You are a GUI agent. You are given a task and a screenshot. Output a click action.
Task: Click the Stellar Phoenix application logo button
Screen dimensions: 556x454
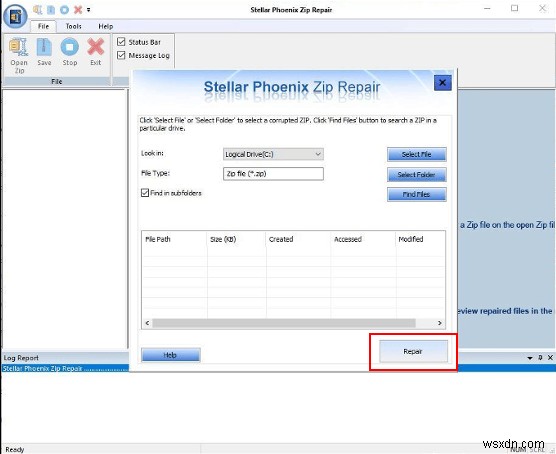coord(15,16)
